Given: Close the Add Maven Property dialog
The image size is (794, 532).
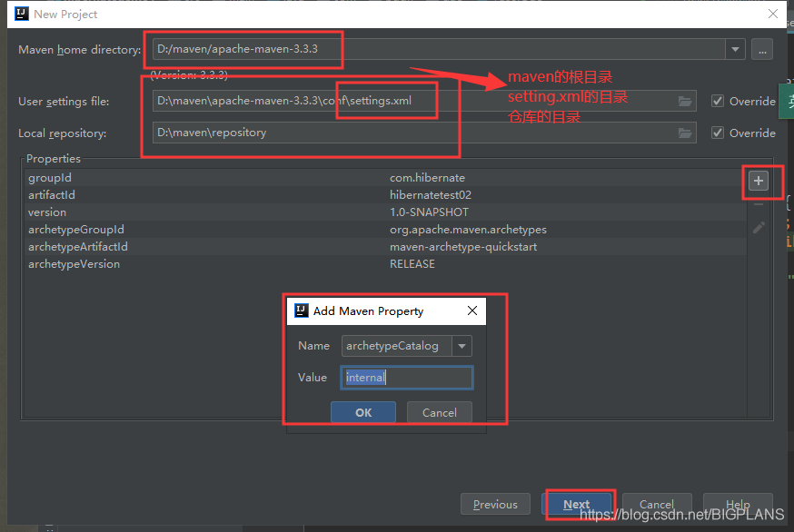Looking at the screenshot, I should click(471, 310).
